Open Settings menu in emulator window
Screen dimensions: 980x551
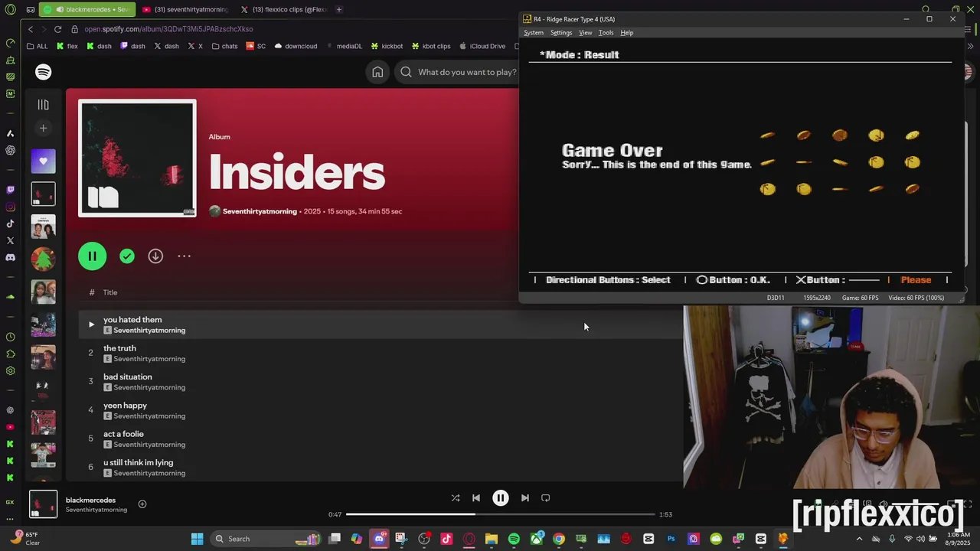point(561,33)
